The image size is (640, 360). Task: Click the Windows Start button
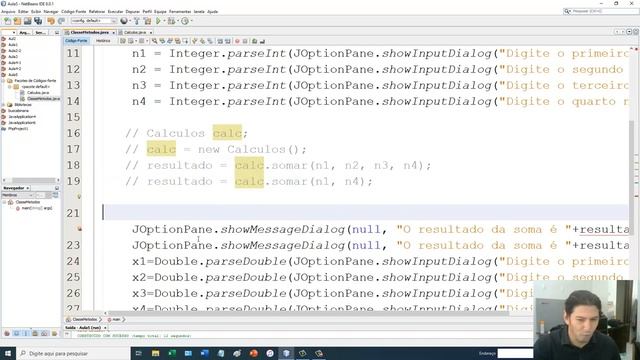(x=8, y=353)
